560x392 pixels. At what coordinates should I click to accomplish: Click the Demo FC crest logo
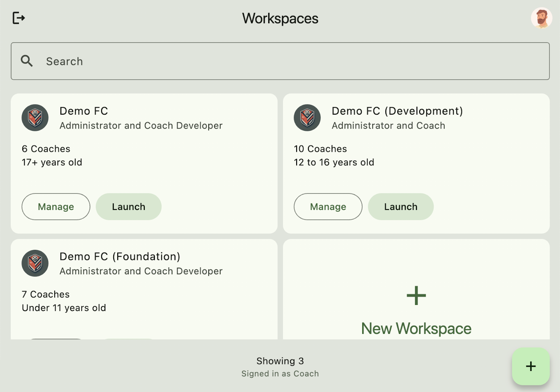tap(35, 118)
